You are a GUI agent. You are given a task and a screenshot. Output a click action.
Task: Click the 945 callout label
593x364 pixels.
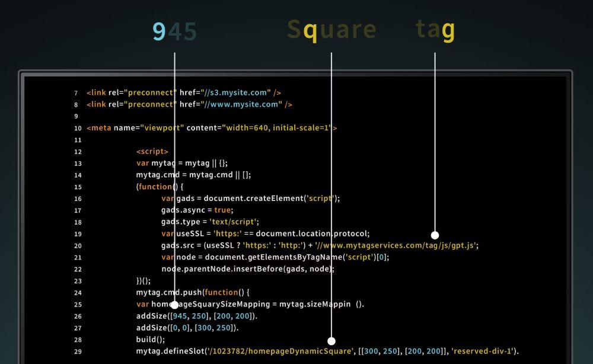click(174, 31)
